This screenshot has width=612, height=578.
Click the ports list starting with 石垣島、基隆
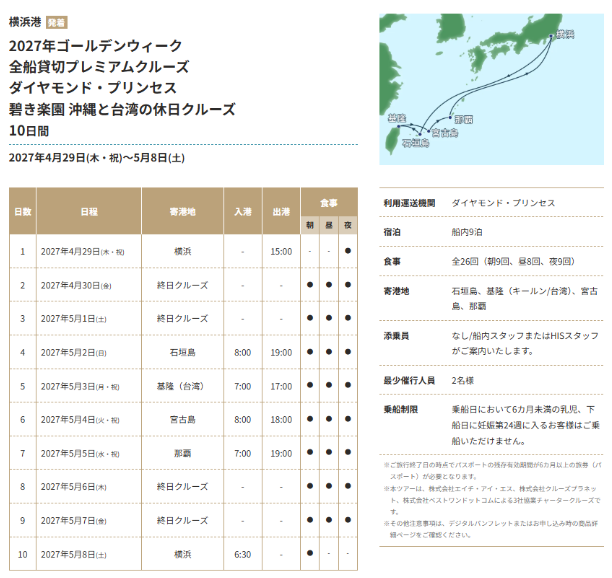coord(525,299)
